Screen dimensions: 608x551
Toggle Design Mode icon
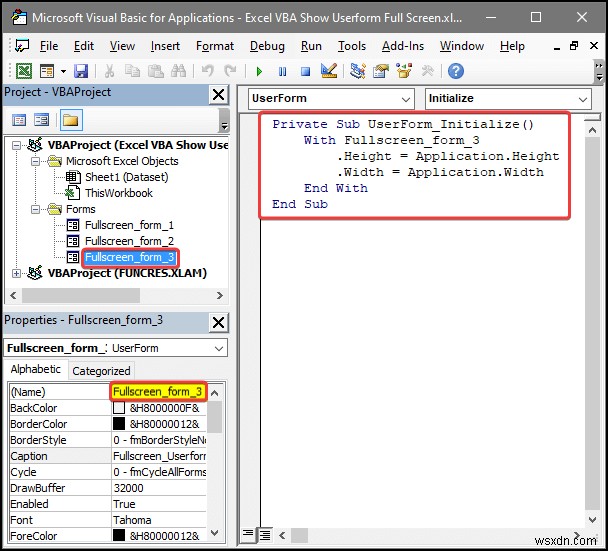pos(329,71)
